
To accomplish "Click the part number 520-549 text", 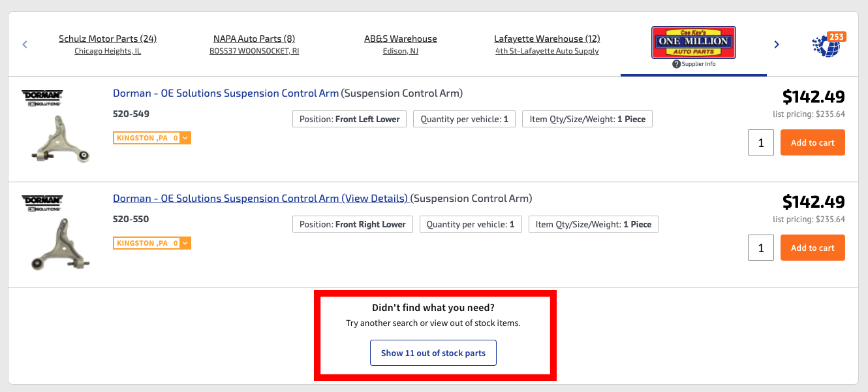I will pos(131,114).
